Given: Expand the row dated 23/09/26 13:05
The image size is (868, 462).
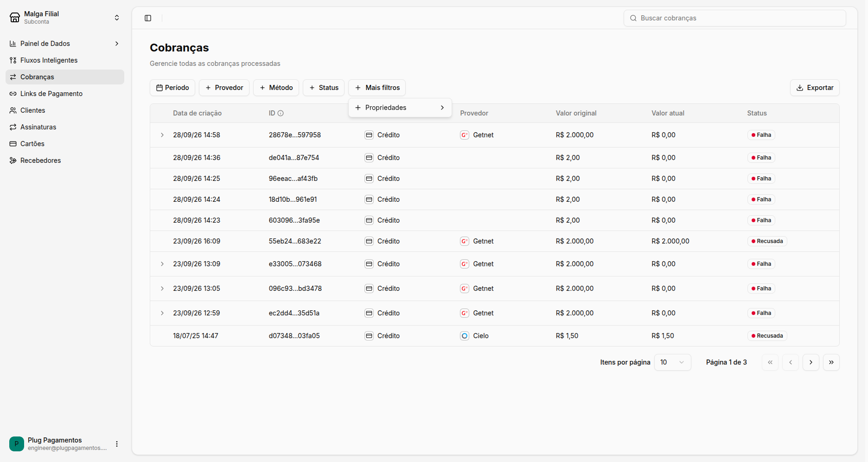Looking at the screenshot, I should tap(162, 289).
